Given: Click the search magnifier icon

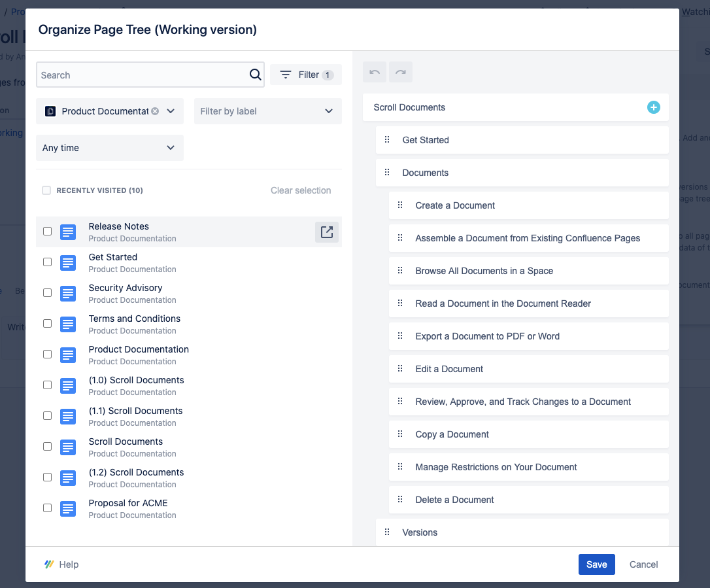Looking at the screenshot, I should coord(255,75).
